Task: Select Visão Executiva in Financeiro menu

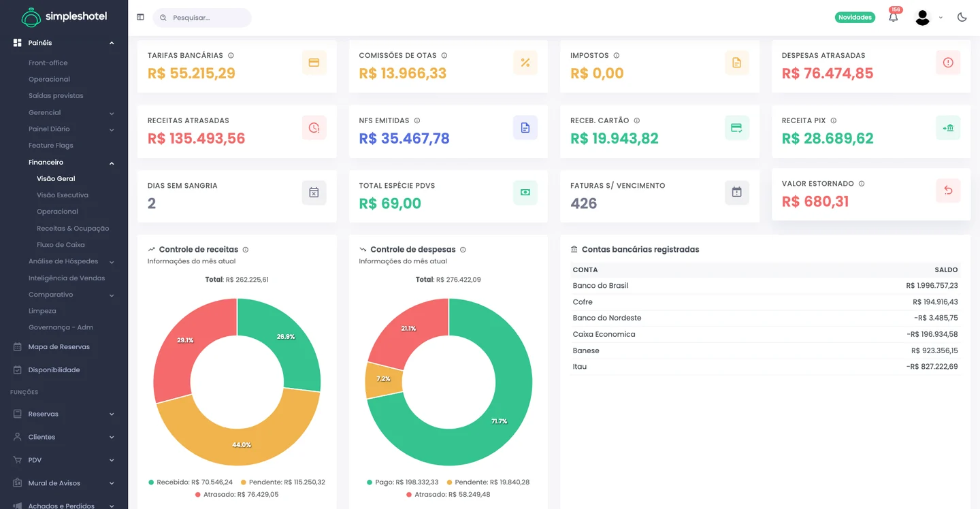Action: pyautogui.click(x=63, y=195)
